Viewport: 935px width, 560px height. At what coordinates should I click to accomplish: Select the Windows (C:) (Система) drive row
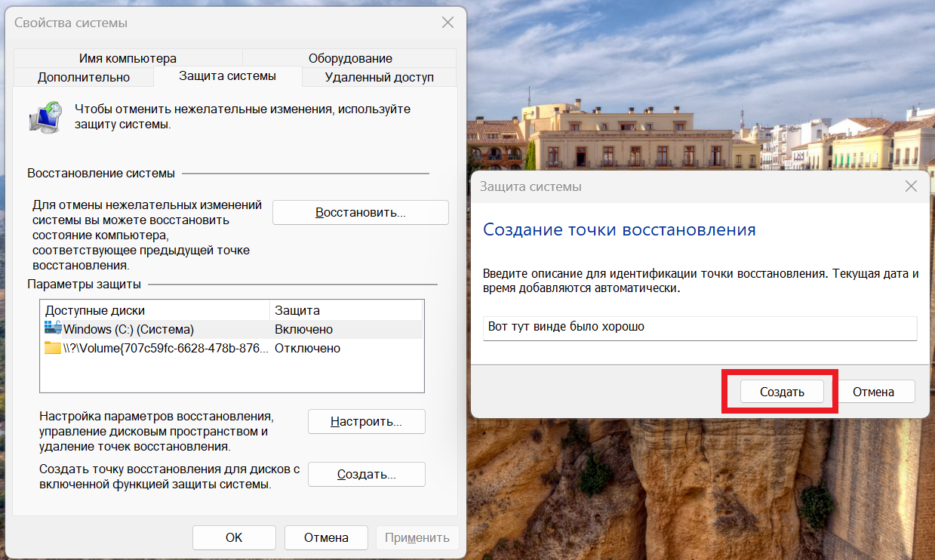[231, 329]
